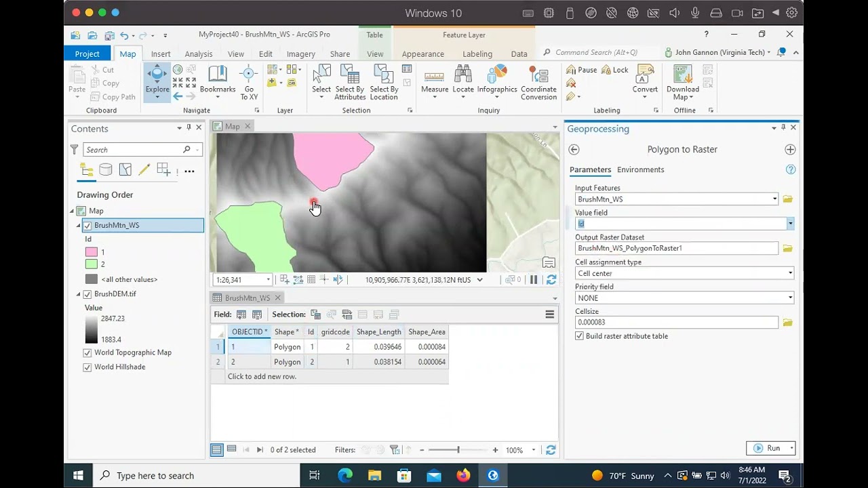868x488 pixels.
Task: Open the map scale dropdown
Action: 269,279
